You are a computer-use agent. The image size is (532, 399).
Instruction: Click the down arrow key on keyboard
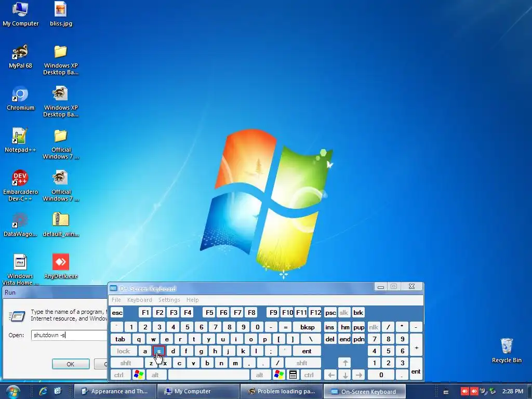tap(345, 375)
